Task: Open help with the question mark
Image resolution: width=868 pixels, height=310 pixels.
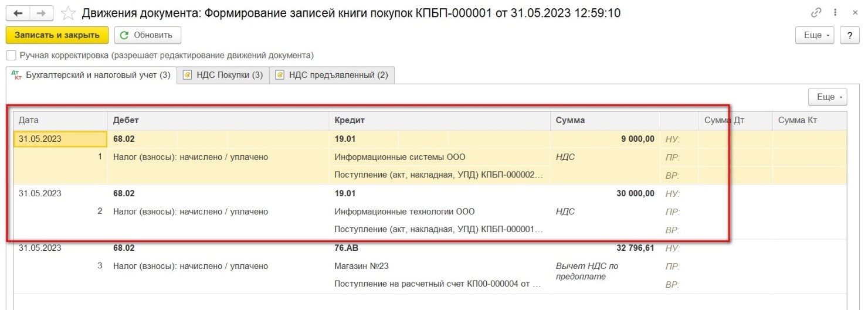Action: tap(849, 35)
